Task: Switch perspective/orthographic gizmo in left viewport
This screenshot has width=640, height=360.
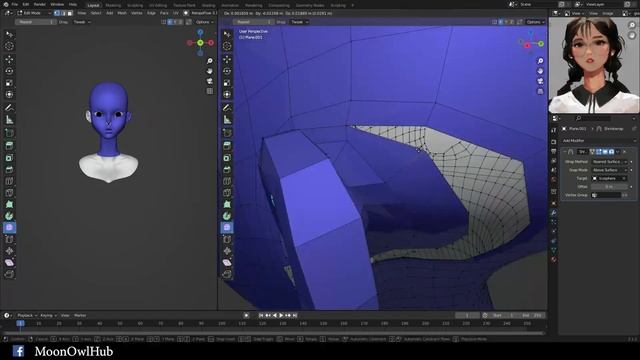Action: click(209, 91)
